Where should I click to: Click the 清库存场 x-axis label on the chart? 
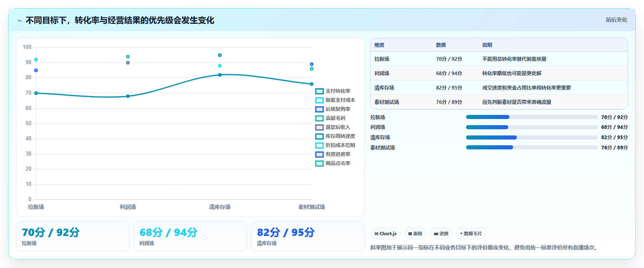[220, 207]
